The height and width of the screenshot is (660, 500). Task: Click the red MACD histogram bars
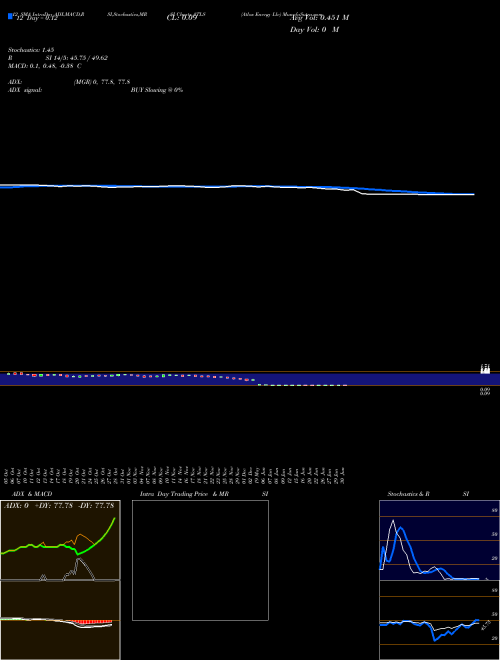[92, 622]
